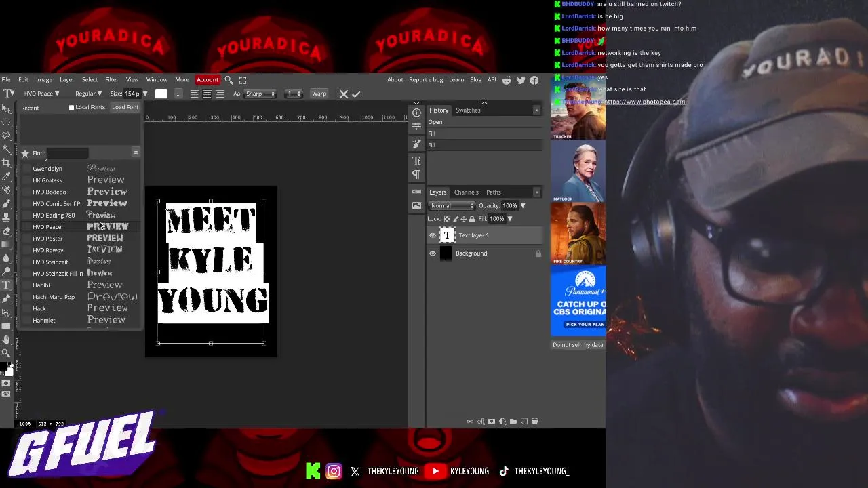The width and height of the screenshot is (868, 488).
Task: Toggle lock all padlock icon
Action: click(x=472, y=219)
